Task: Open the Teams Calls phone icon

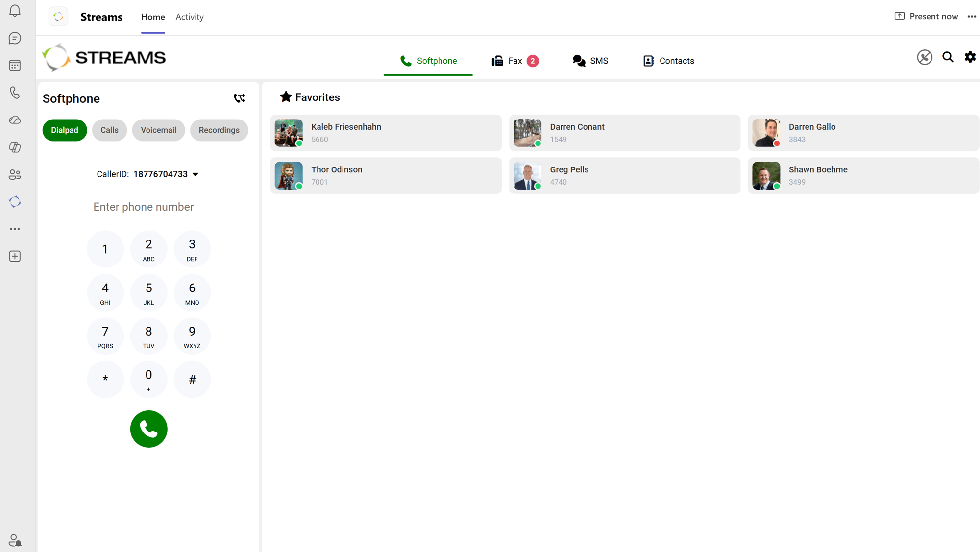Action: (15, 93)
